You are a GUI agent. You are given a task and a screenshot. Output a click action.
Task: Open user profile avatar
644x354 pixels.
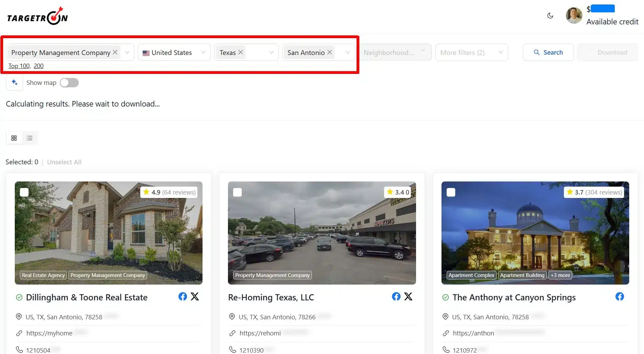574,15
